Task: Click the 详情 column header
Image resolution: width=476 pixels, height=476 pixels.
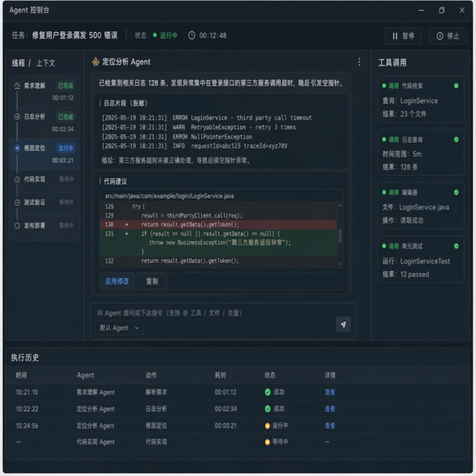Action: (330, 375)
